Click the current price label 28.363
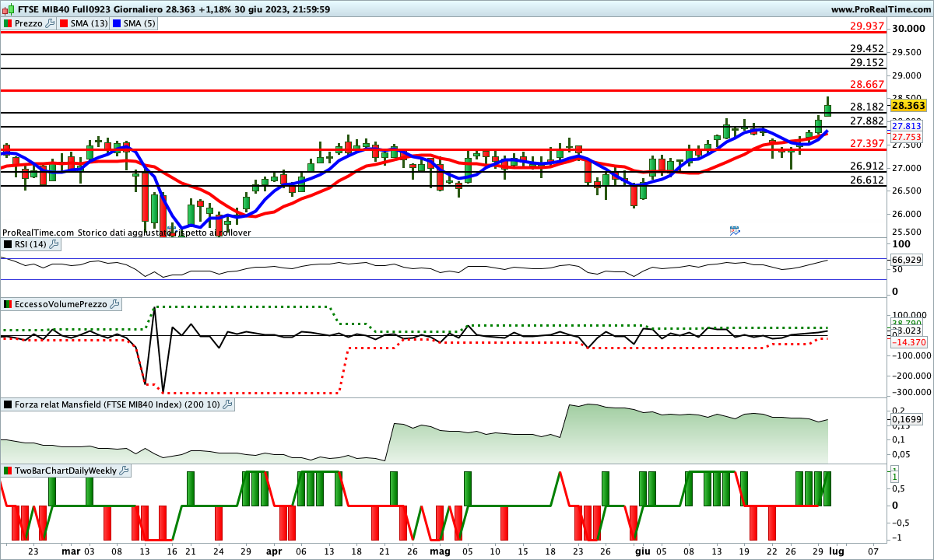This screenshot has width=934, height=560. point(908,106)
